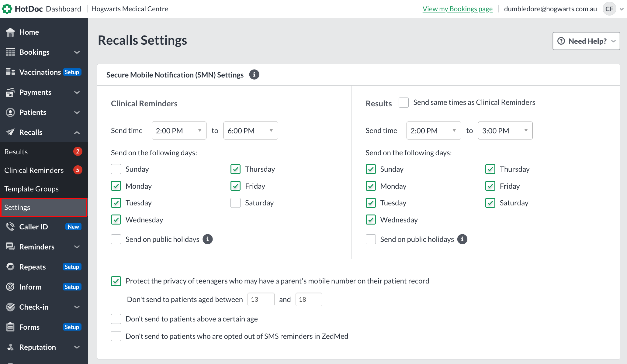Image resolution: width=627 pixels, height=364 pixels.
Task: Click the Clinical Reminders sidebar entry
Action: coord(34,170)
